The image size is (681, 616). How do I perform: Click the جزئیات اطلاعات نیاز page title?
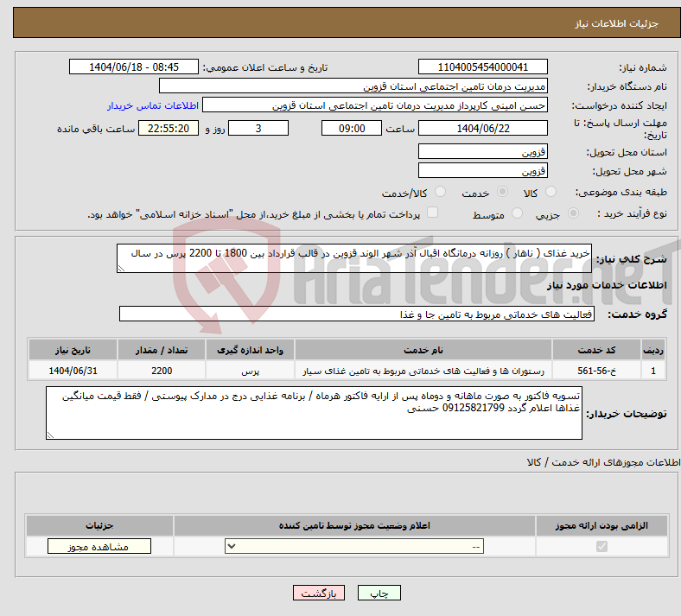[617, 23]
